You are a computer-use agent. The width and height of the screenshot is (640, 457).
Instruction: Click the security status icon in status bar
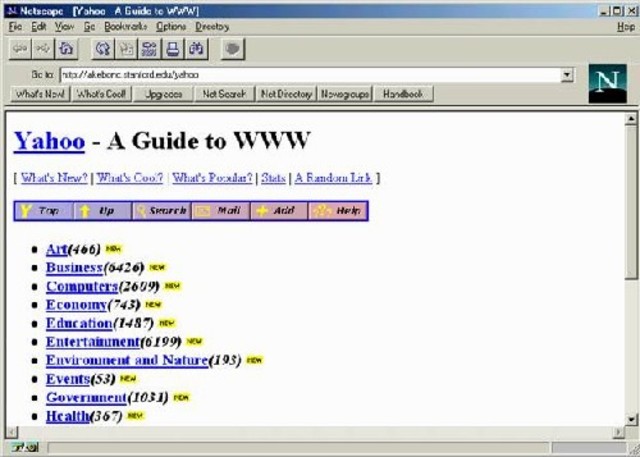[25, 448]
